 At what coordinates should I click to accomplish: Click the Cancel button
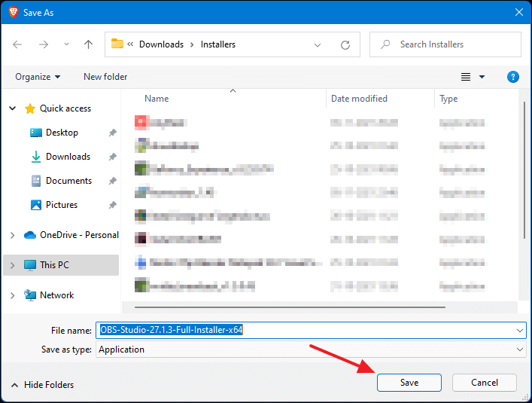(x=484, y=383)
